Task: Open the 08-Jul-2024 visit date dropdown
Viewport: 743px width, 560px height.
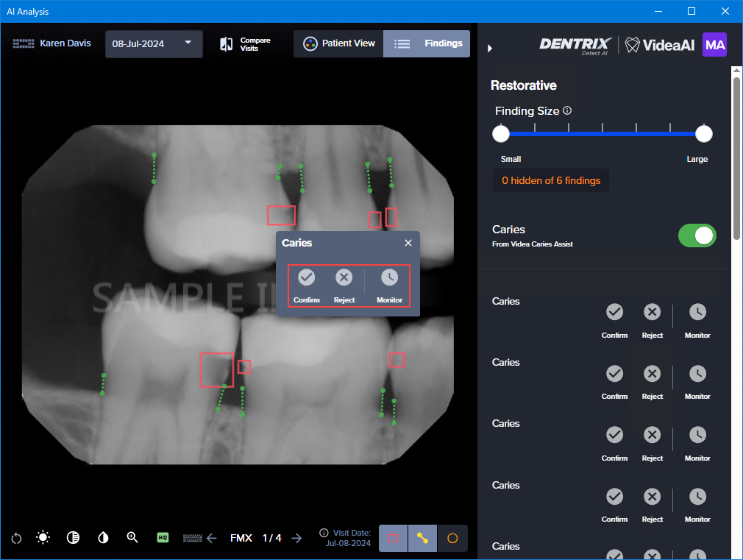Action: (153, 43)
